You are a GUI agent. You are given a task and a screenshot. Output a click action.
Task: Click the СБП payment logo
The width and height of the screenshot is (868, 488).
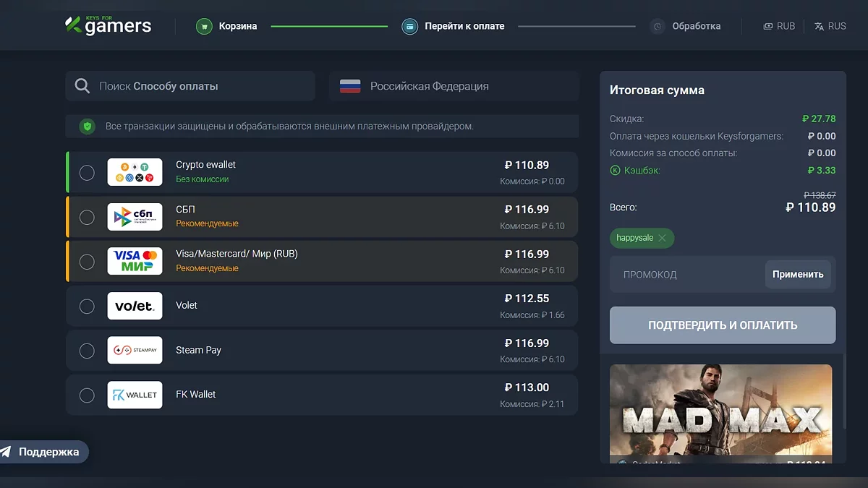click(135, 217)
